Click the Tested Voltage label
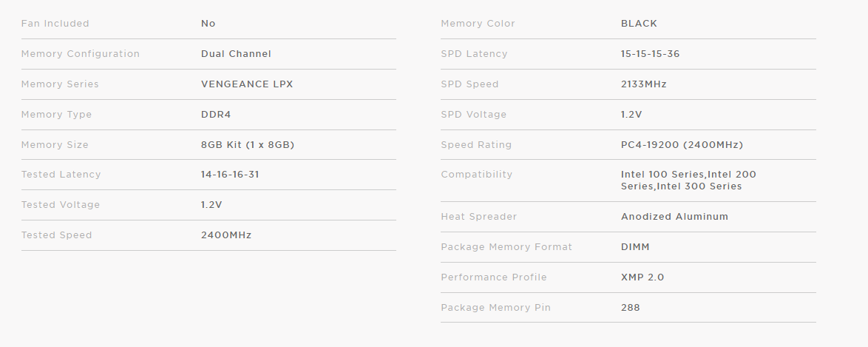 (61, 205)
